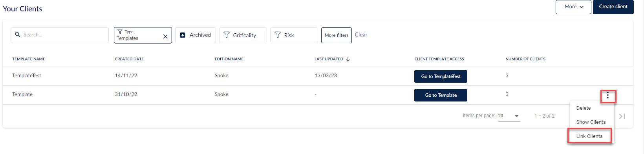Click the Archived box icon
The image size is (644, 154).
183,35
